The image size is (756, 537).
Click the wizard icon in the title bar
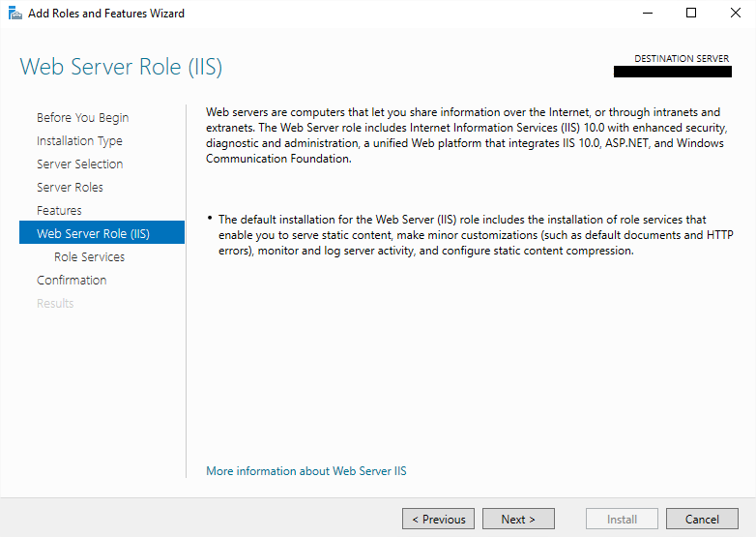(x=15, y=14)
